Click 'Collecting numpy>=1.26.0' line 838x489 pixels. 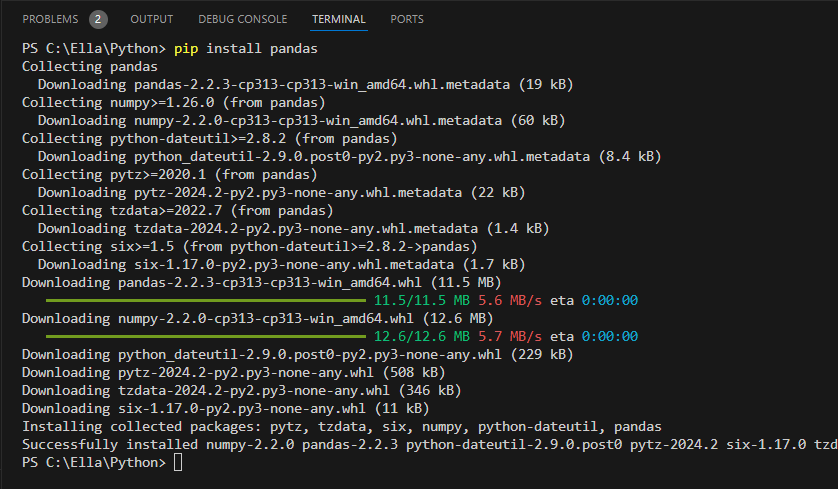(174, 103)
